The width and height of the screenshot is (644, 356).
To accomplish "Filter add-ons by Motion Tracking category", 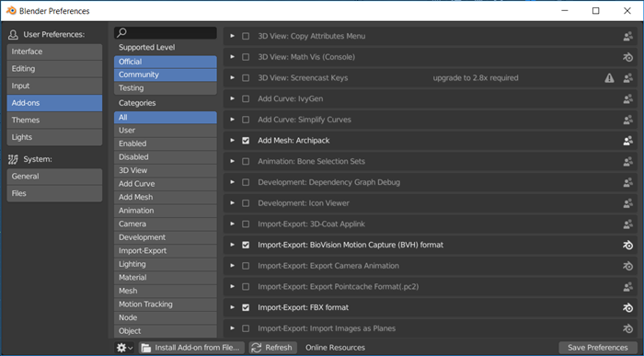I will click(165, 304).
